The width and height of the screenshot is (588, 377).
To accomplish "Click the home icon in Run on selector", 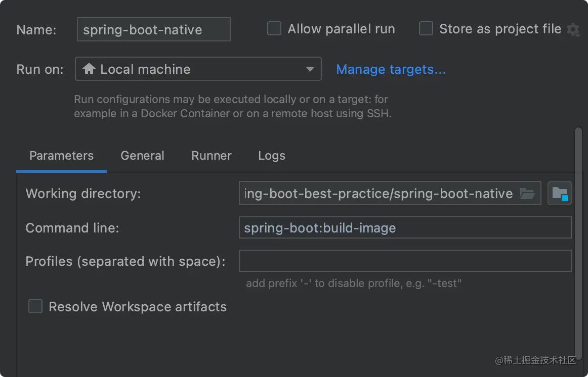I will [89, 69].
